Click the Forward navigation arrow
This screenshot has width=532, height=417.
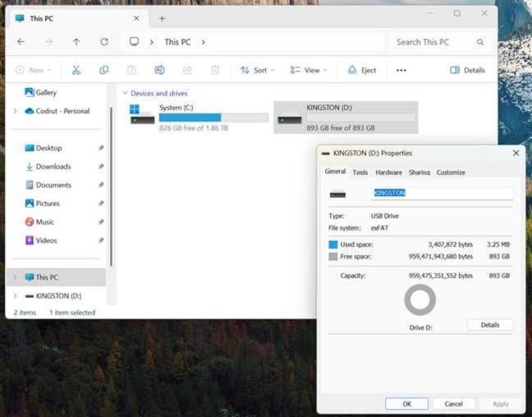click(49, 42)
